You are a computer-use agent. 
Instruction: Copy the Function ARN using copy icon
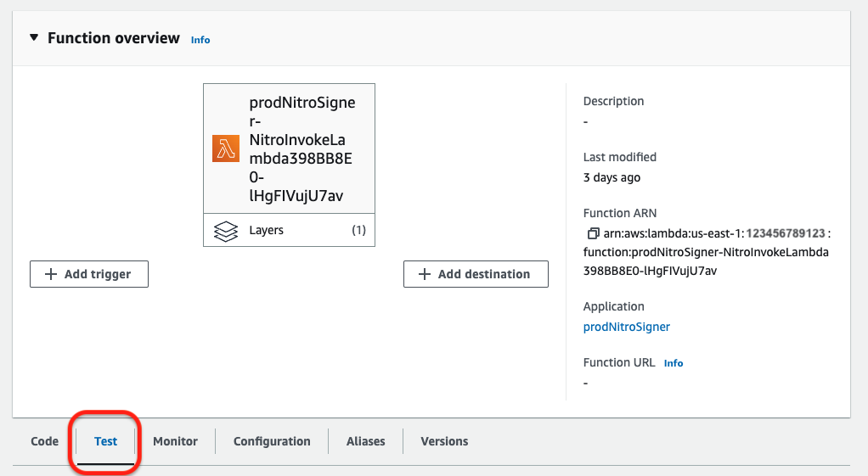click(593, 233)
